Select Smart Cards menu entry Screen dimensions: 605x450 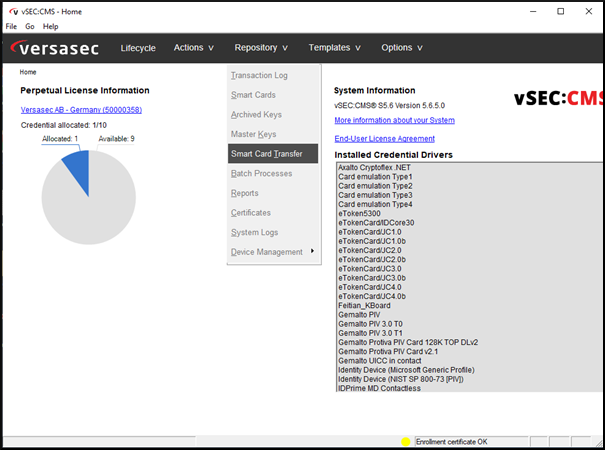click(x=273, y=95)
